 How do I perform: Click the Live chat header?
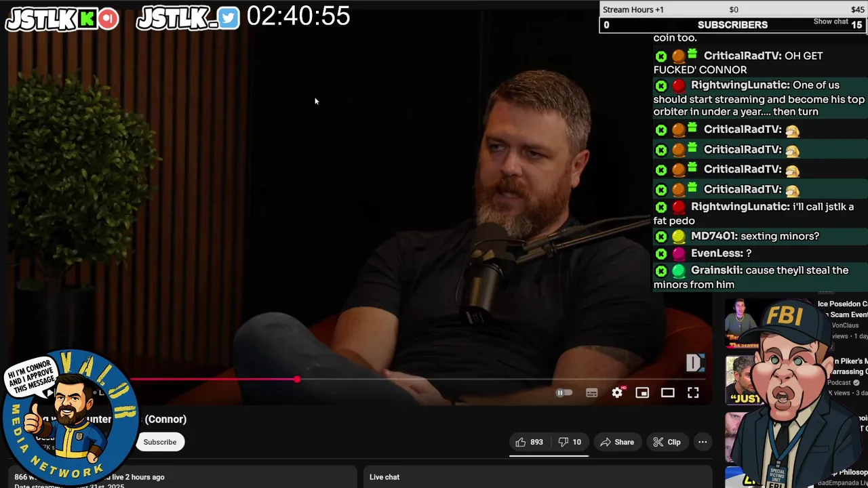click(x=384, y=477)
